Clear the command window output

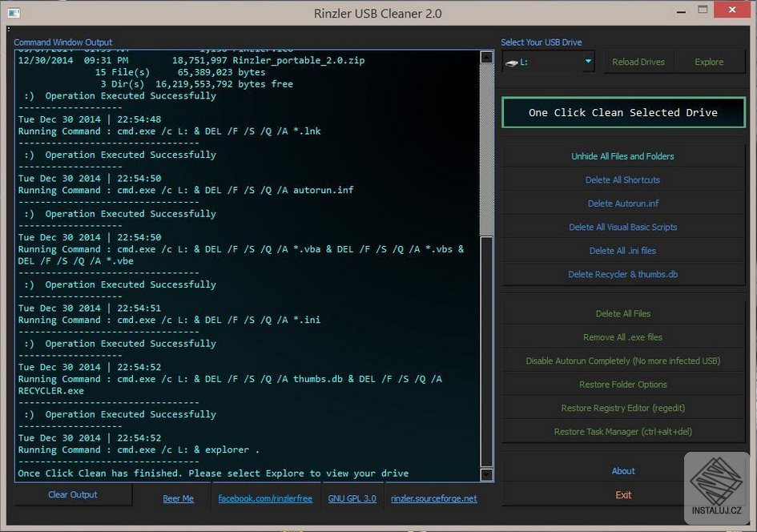click(x=73, y=495)
